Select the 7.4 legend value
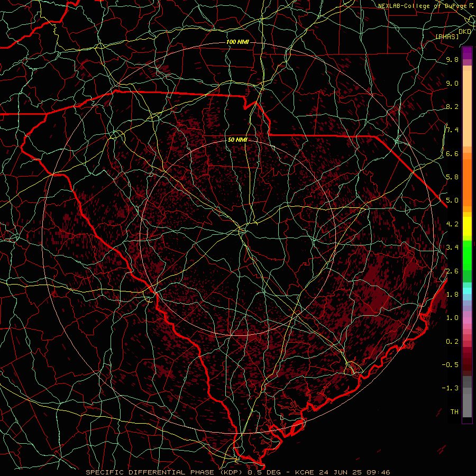The height and width of the screenshot is (476, 476). tap(452, 130)
